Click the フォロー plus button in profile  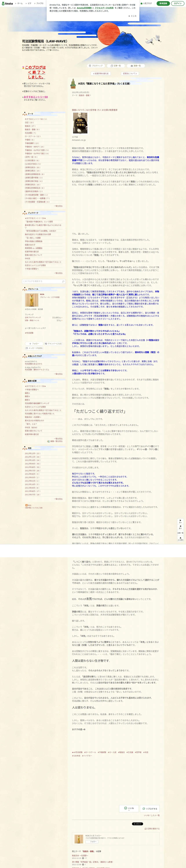34,344
